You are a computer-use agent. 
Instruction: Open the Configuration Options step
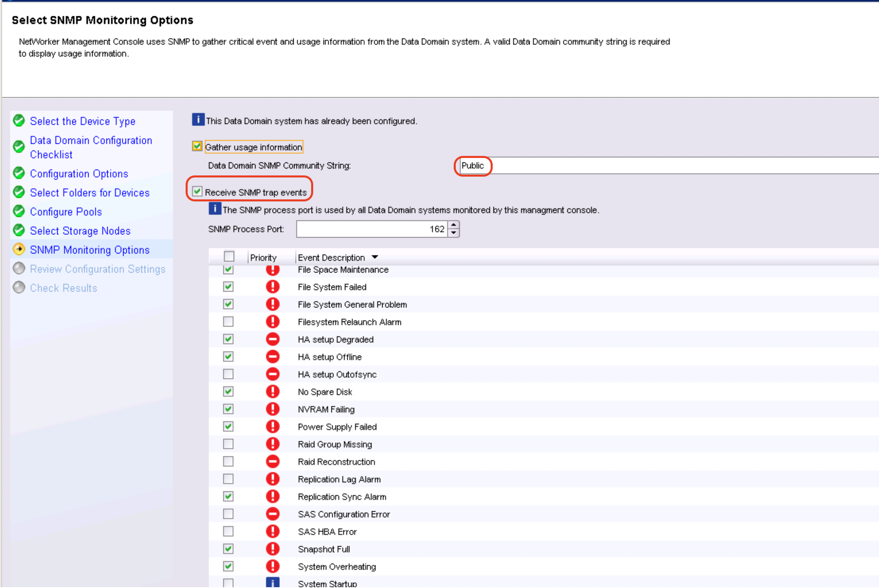(79, 173)
